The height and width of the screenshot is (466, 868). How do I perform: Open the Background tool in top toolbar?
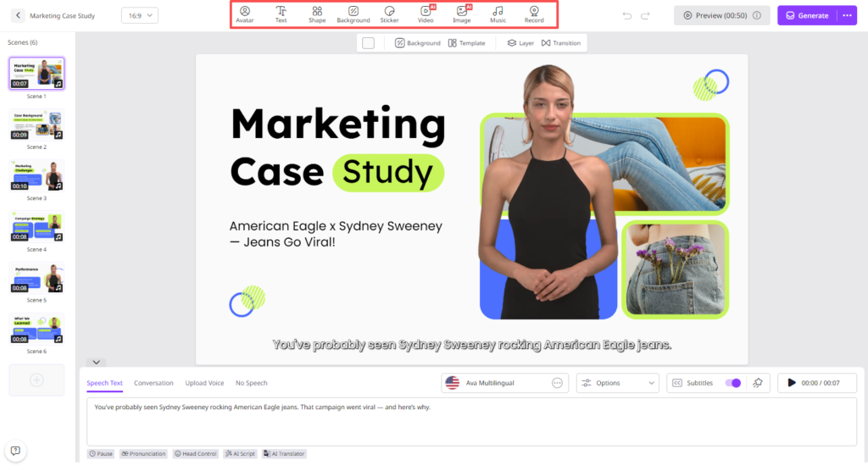tap(353, 14)
